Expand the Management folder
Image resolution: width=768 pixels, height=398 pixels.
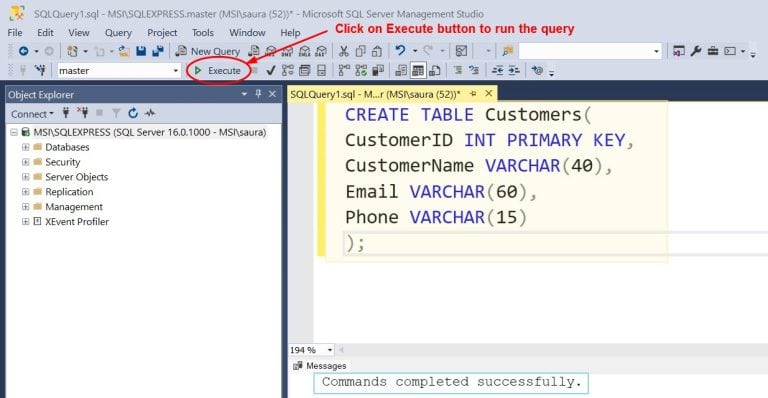click(x=25, y=207)
